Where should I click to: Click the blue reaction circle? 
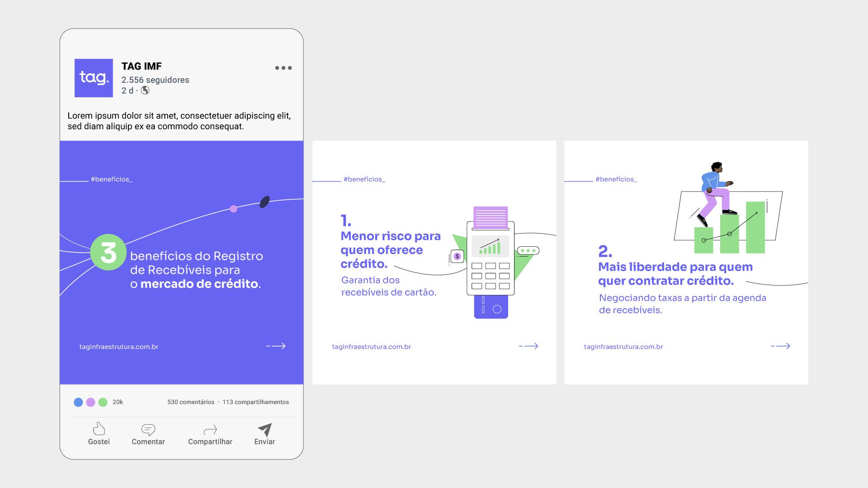tap(78, 402)
